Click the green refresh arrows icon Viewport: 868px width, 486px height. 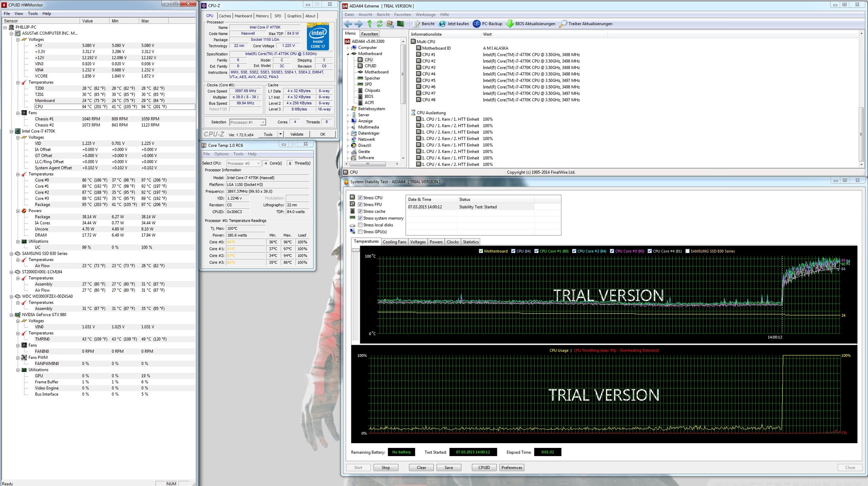click(x=380, y=24)
